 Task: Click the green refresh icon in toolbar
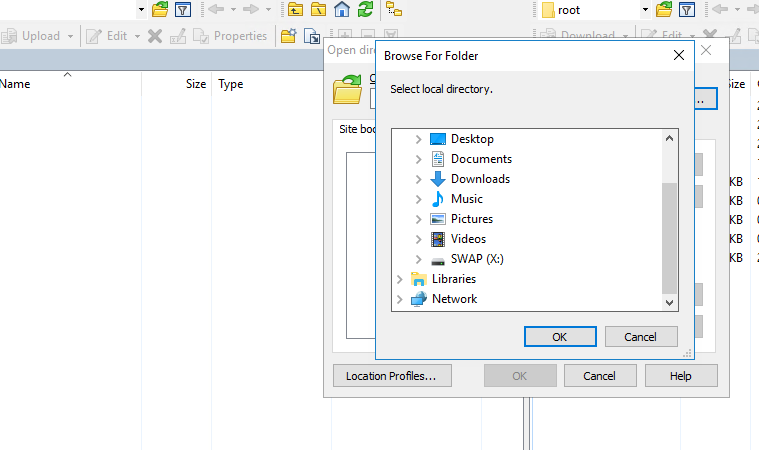(366, 10)
